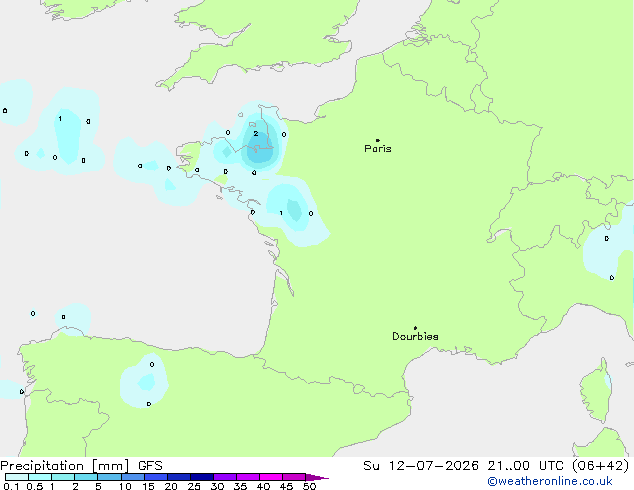The height and width of the screenshot is (490, 634).
Task: Click the Paris city label
Action: [378, 149]
